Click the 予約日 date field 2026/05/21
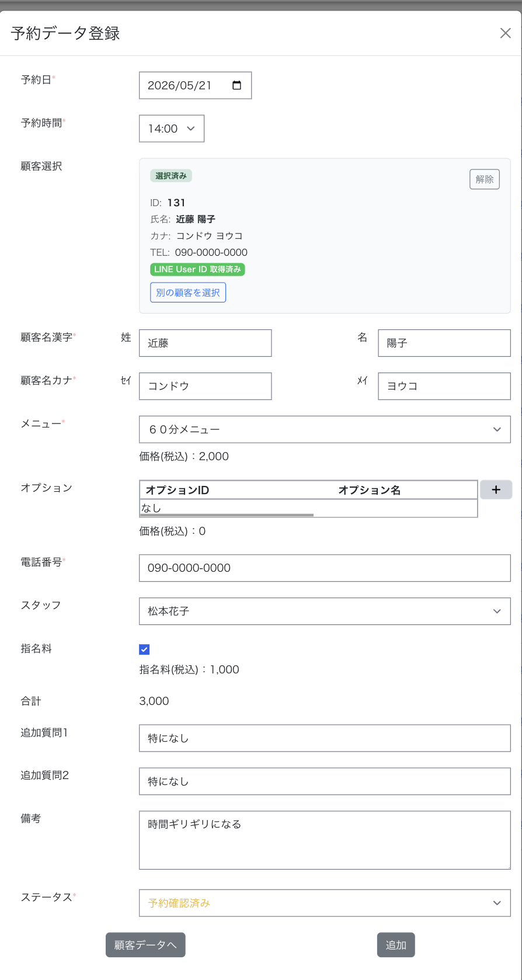 click(x=195, y=85)
